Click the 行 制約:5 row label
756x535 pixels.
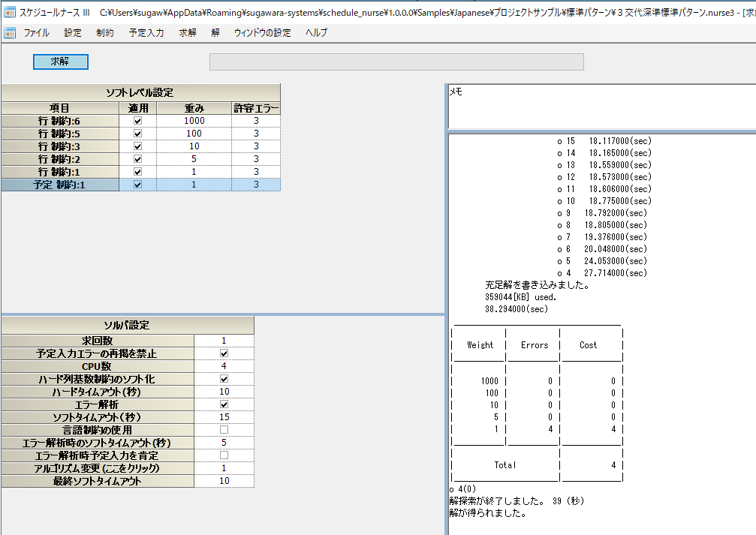coord(60,134)
